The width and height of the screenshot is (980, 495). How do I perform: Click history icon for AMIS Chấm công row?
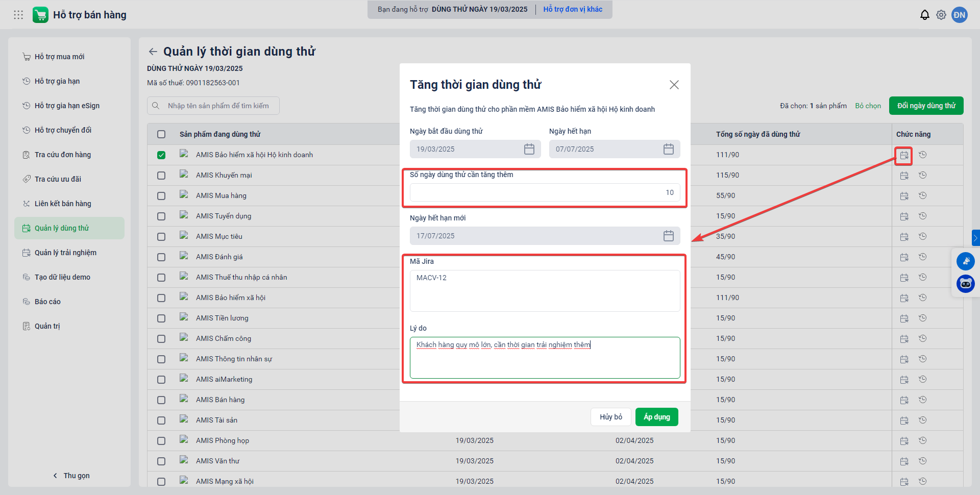point(922,338)
